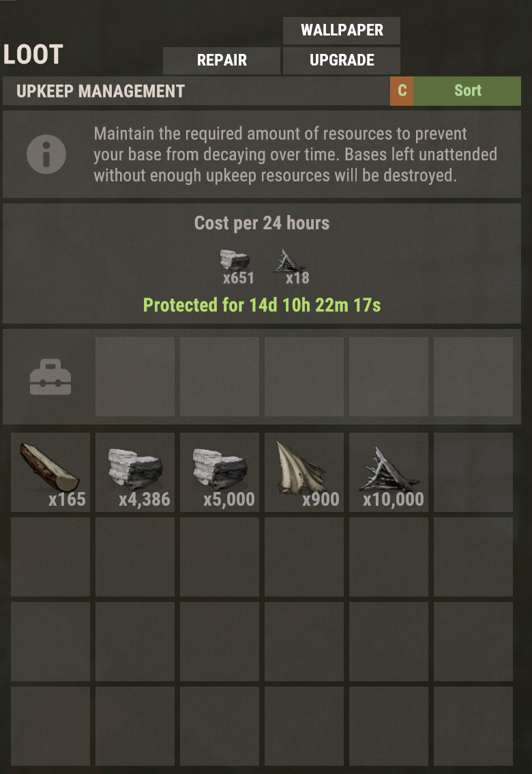Click the cloth stack labeled x900
This screenshot has height=774, width=532.
(304, 472)
